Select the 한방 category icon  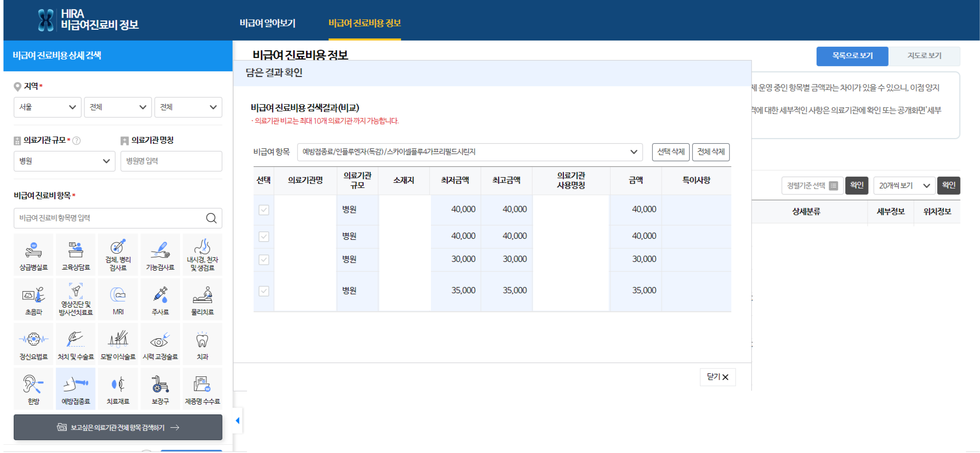coord(33,389)
